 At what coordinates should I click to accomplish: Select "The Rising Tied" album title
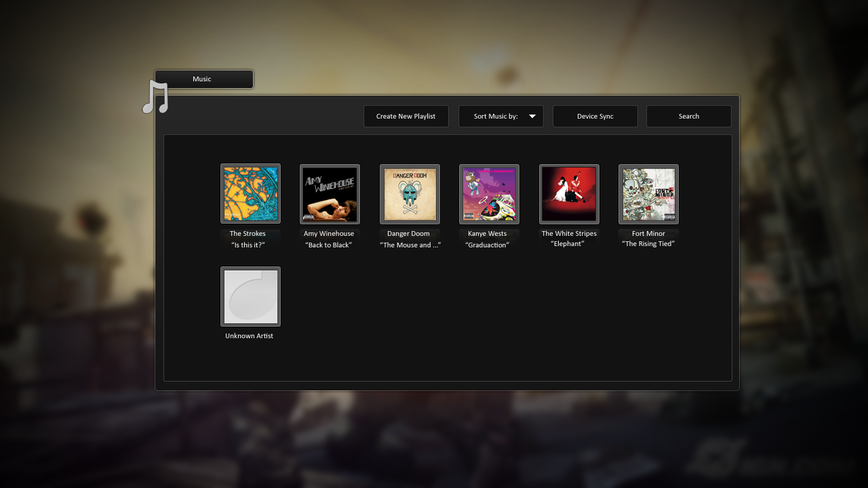click(648, 244)
